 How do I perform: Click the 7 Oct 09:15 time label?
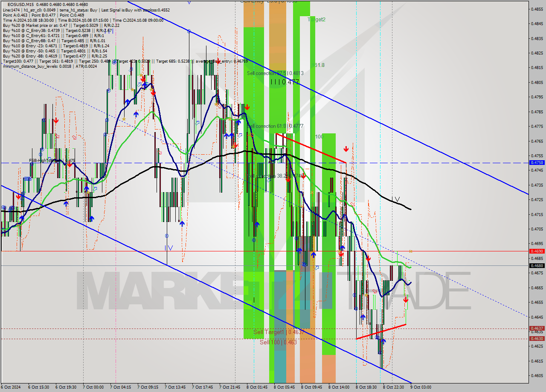tap(148, 387)
